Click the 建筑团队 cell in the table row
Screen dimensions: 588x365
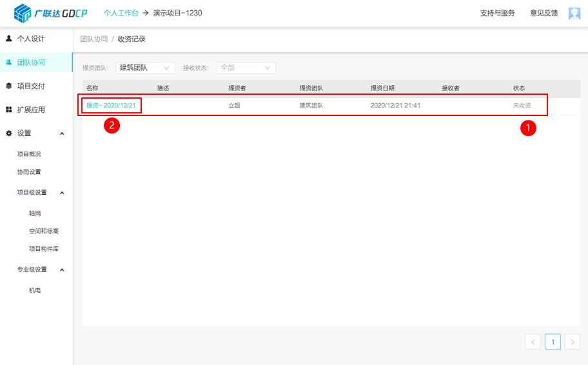pos(311,105)
